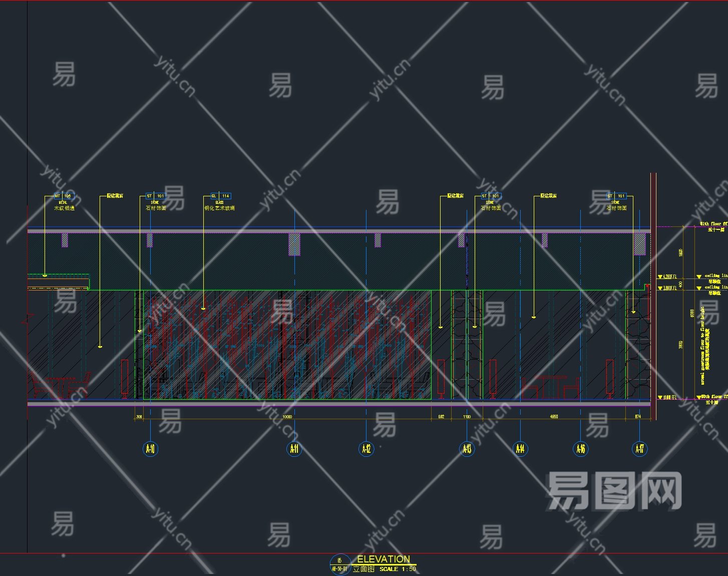The height and width of the screenshot is (576, 728).
Task: Select the 874 dimension value
Action: click(x=638, y=417)
